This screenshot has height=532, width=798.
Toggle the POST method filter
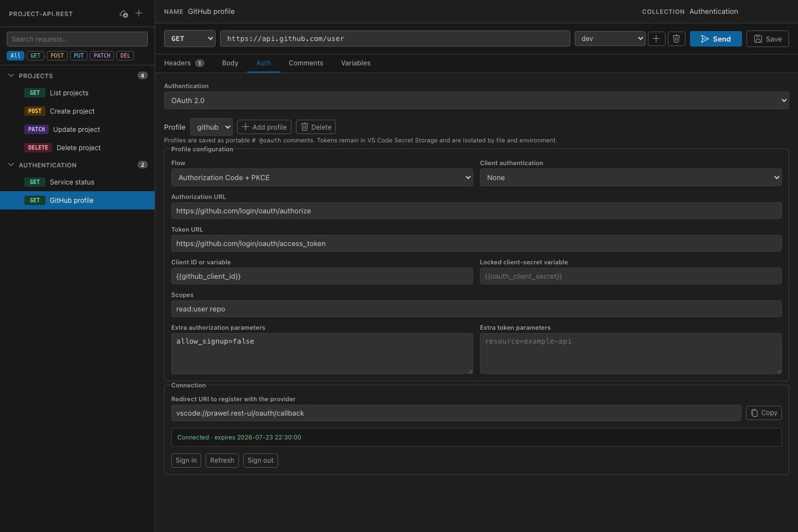[57, 55]
